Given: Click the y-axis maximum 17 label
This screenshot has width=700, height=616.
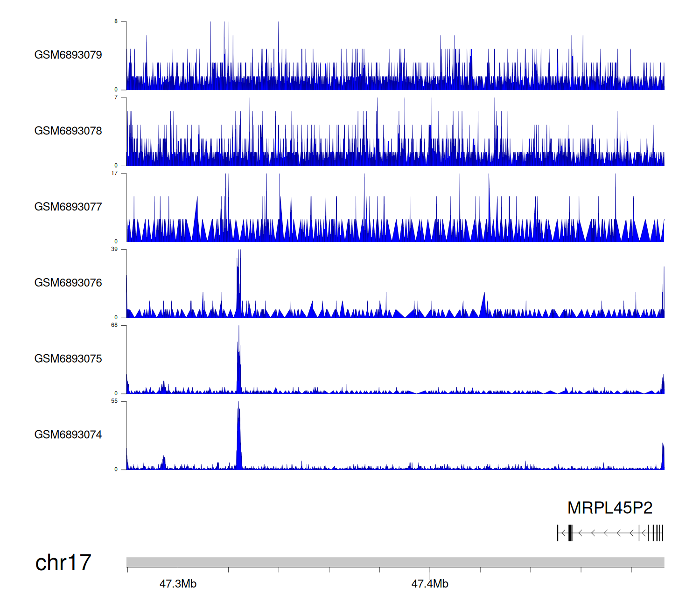Looking at the screenshot, I should (x=114, y=173).
